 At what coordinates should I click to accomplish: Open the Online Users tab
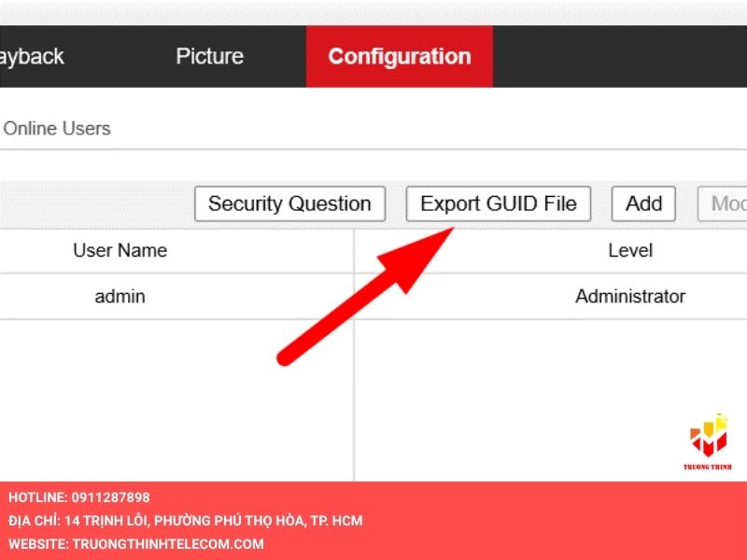tap(57, 129)
